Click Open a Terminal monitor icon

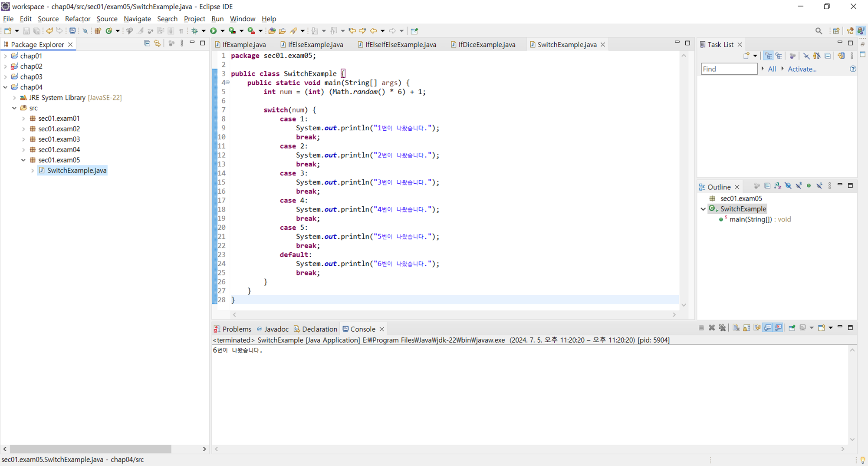click(x=72, y=31)
